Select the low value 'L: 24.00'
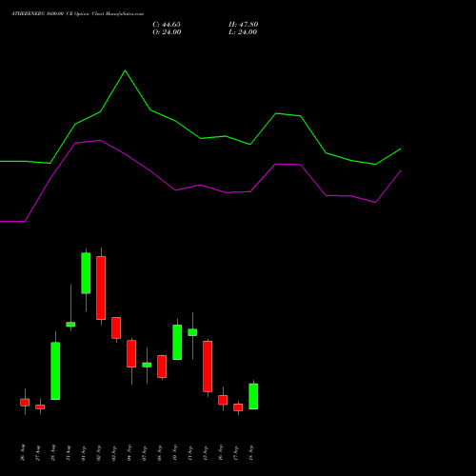This screenshot has width=476, height=476. point(243,32)
